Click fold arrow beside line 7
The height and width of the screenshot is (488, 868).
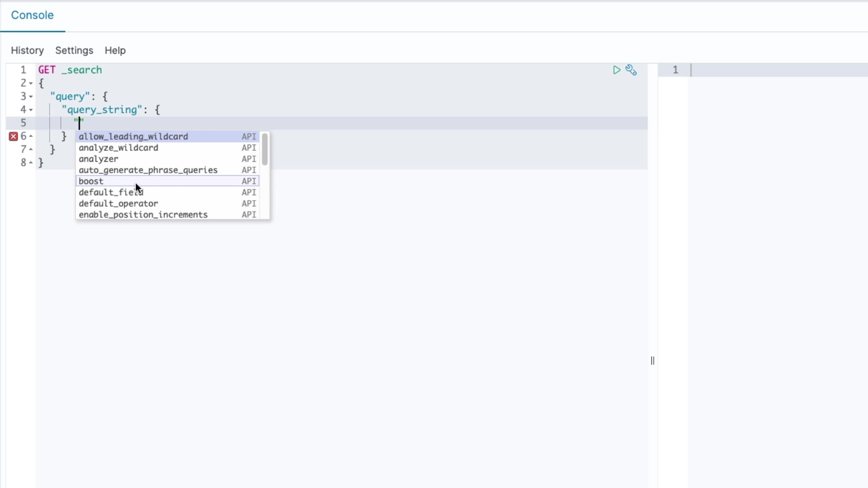pyautogui.click(x=31, y=149)
